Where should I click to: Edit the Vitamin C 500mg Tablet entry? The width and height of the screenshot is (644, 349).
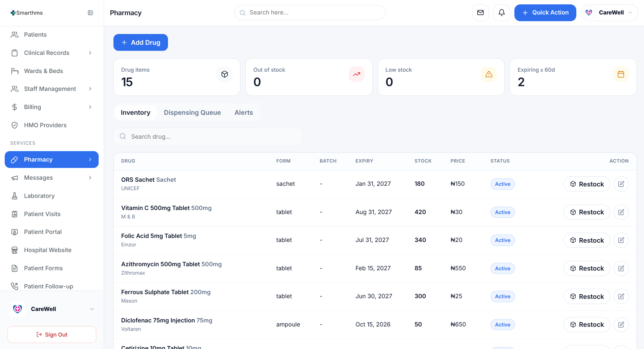(x=621, y=212)
